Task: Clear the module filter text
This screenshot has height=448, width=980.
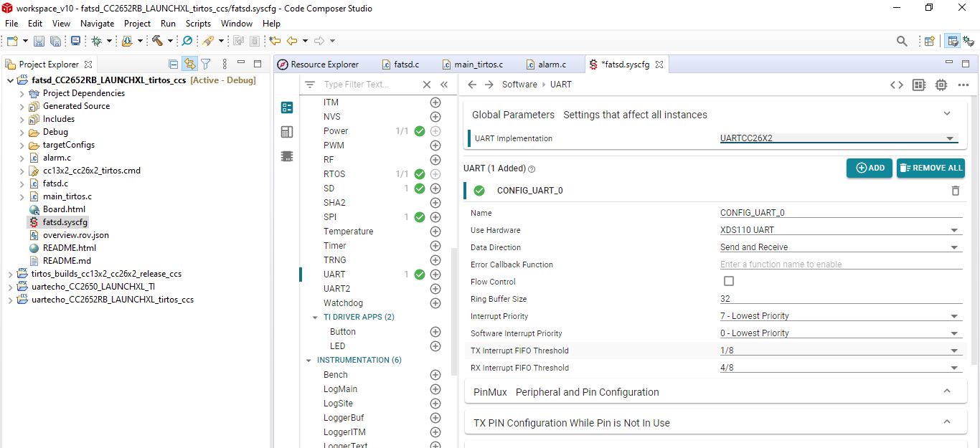Action: [x=427, y=85]
